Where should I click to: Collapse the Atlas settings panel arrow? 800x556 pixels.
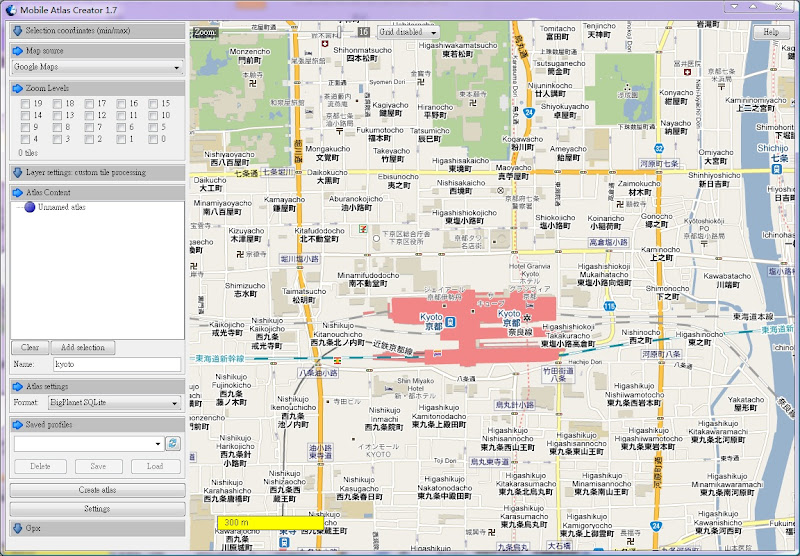[x=17, y=386]
